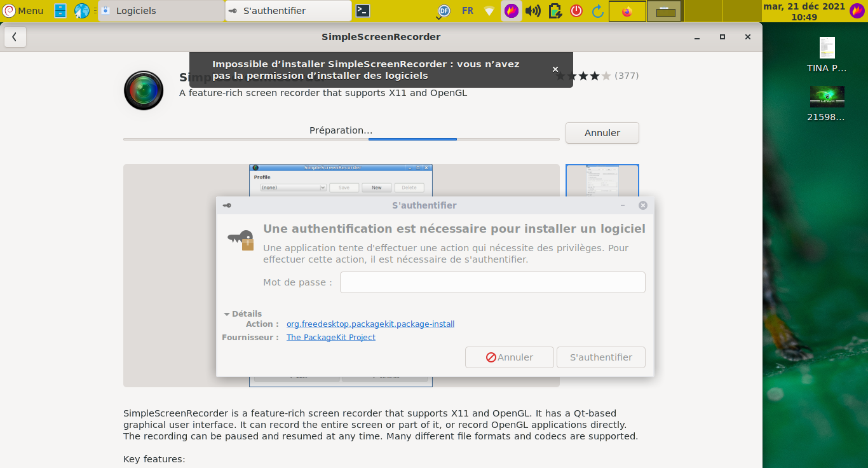This screenshot has height=468, width=868.
Task: Click the blue refresh arrow in the tray
Action: [x=597, y=11]
